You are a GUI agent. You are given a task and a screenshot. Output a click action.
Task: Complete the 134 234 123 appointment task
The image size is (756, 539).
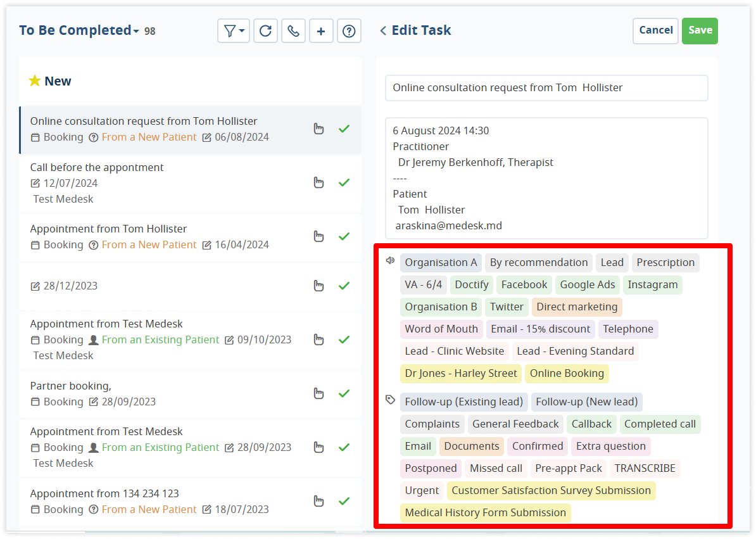click(344, 502)
